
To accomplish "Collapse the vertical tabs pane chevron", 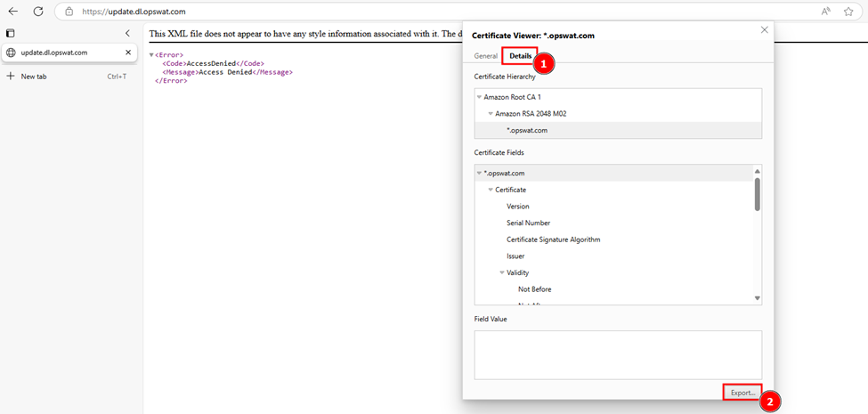I will 127,33.
